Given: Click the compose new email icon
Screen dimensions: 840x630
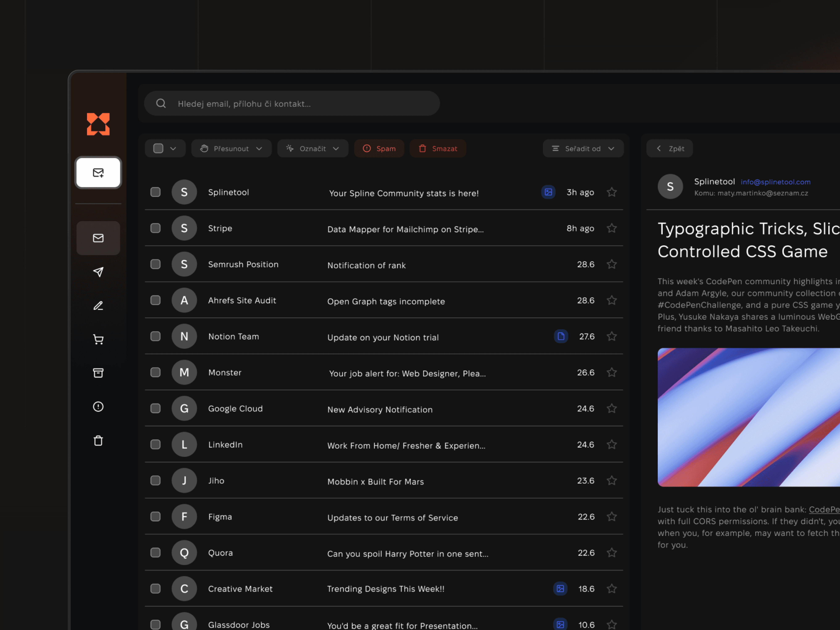Looking at the screenshot, I should [x=98, y=173].
